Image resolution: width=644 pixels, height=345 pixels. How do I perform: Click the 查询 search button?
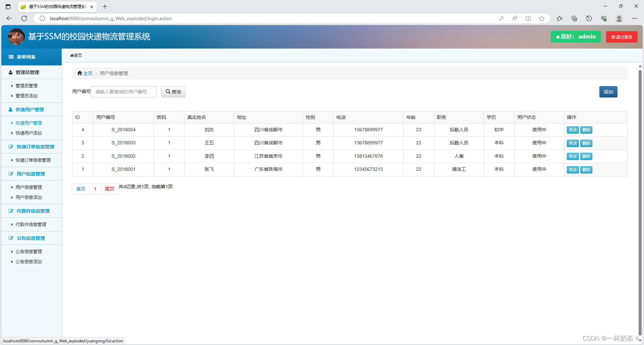coord(173,92)
